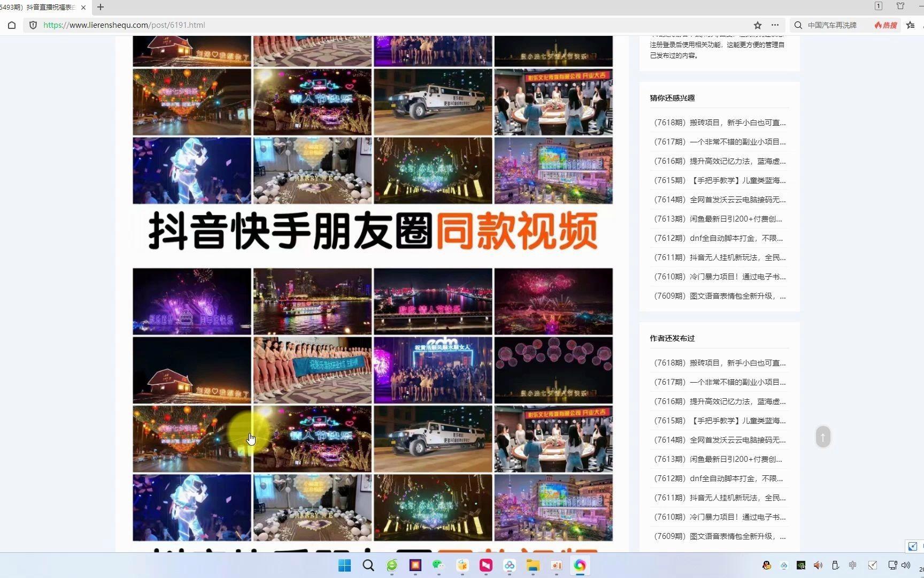Open the NVIDIA tray icon

[801, 565]
